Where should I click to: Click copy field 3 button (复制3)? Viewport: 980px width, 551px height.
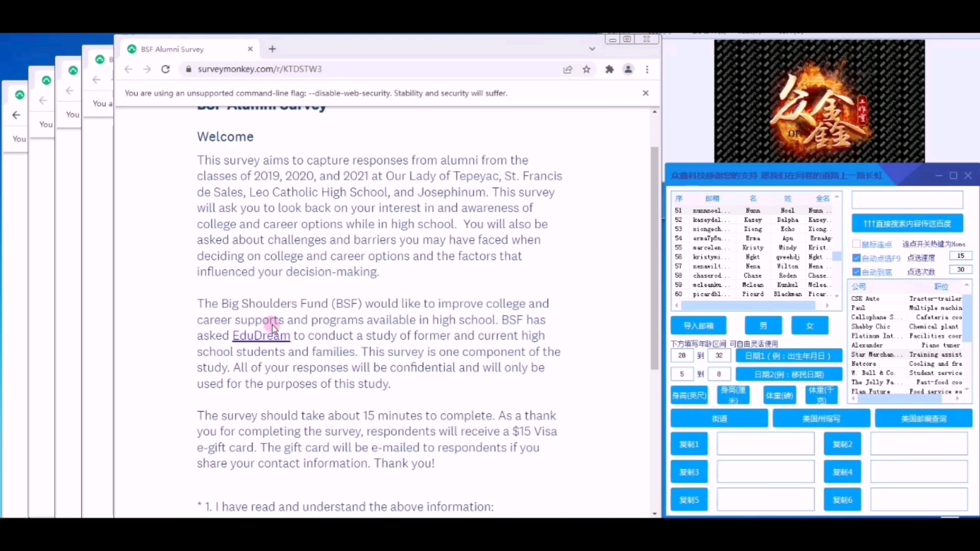coord(689,471)
